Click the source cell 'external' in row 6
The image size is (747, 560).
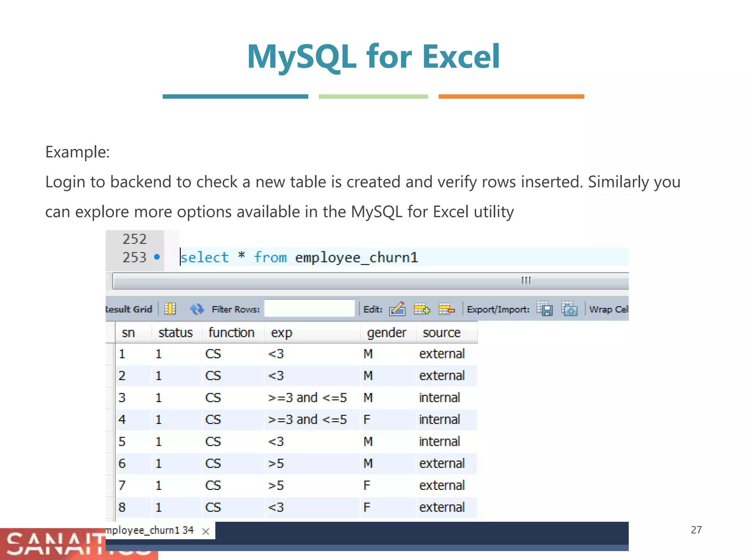(447, 464)
